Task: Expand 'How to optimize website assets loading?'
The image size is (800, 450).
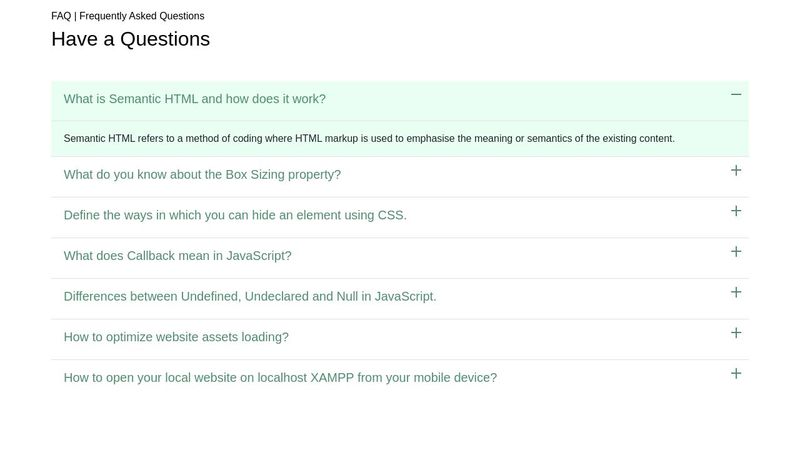Action: (x=176, y=337)
